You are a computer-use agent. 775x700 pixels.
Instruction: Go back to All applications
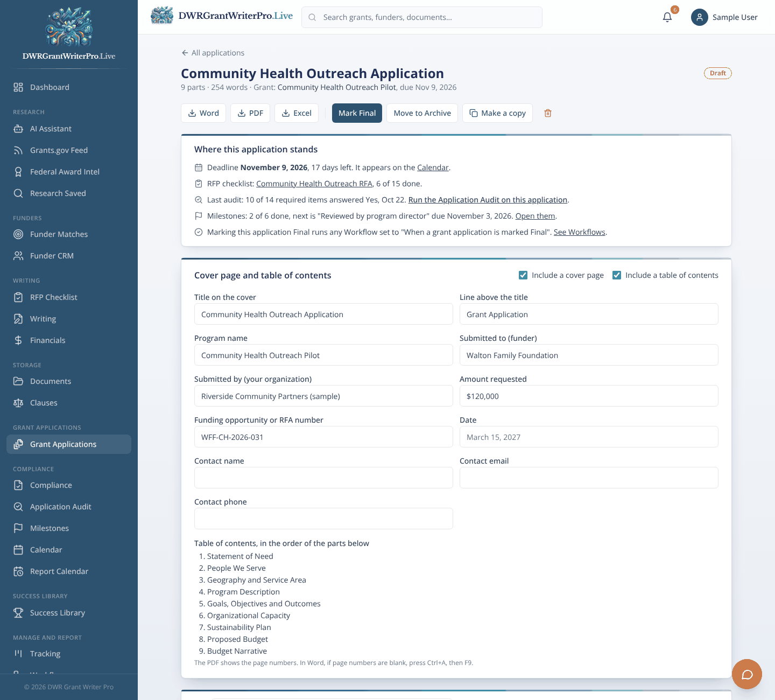(x=213, y=53)
